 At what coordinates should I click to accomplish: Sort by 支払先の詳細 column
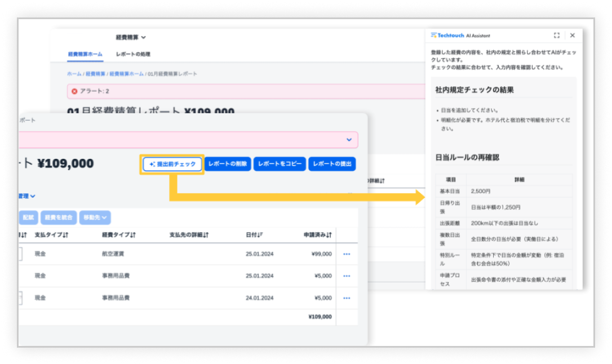tap(189, 234)
